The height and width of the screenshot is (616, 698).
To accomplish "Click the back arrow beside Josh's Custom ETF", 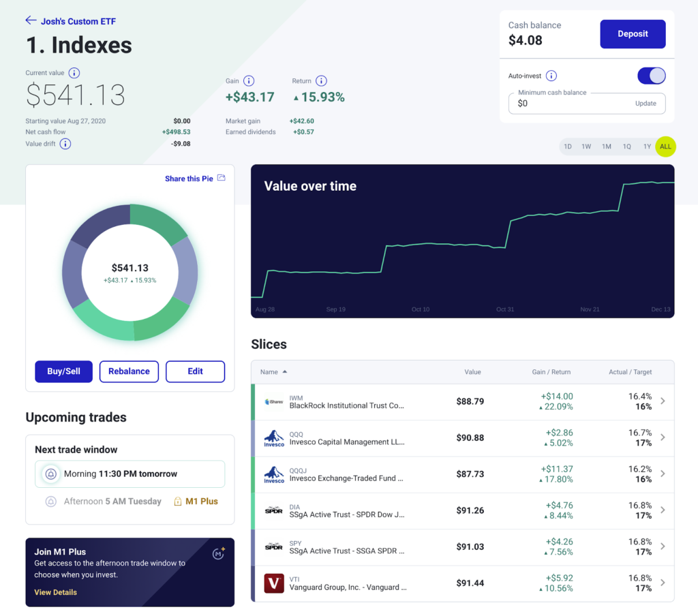I will pos(31,20).
